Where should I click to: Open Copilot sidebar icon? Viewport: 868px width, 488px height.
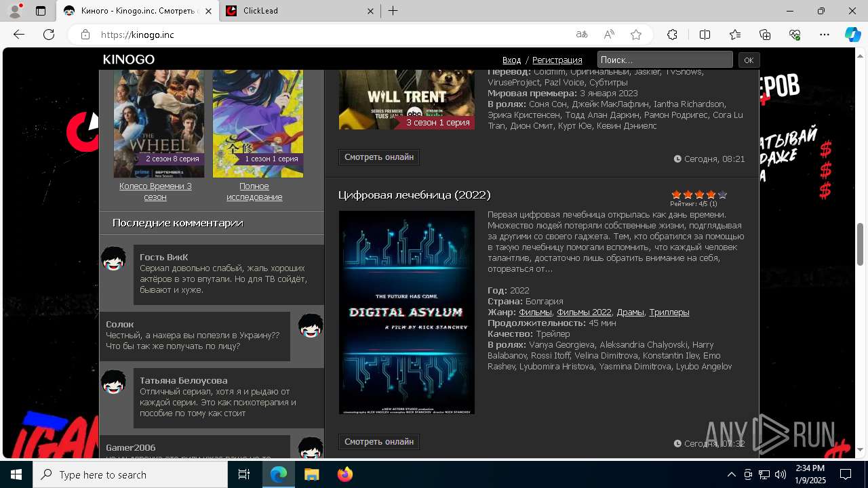[852, 35]
